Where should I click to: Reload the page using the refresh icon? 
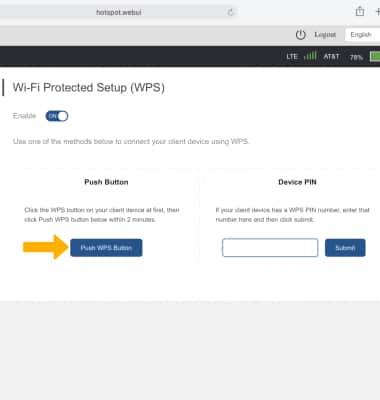coord(230,13)
